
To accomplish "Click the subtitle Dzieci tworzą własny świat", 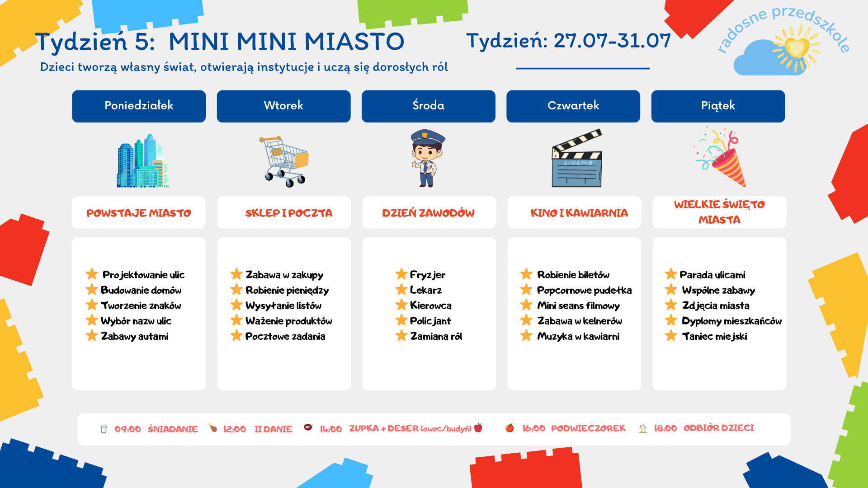I will [x=244, y=67].
